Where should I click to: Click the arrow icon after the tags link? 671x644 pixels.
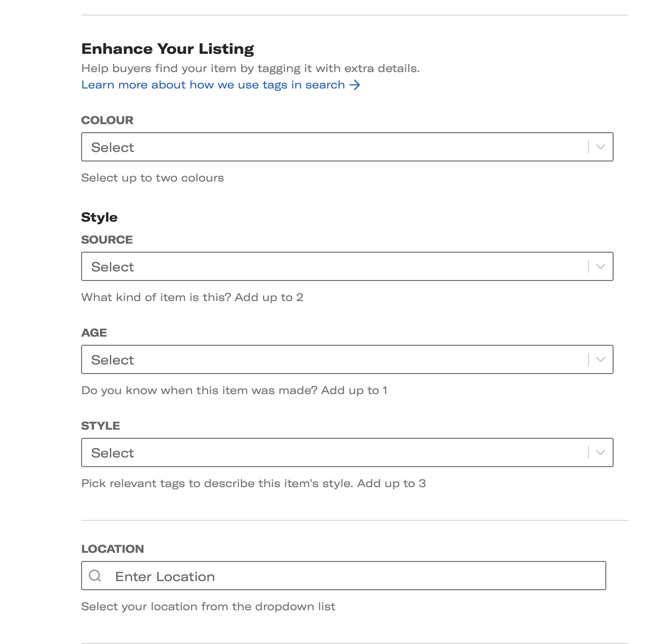point(355,84)
